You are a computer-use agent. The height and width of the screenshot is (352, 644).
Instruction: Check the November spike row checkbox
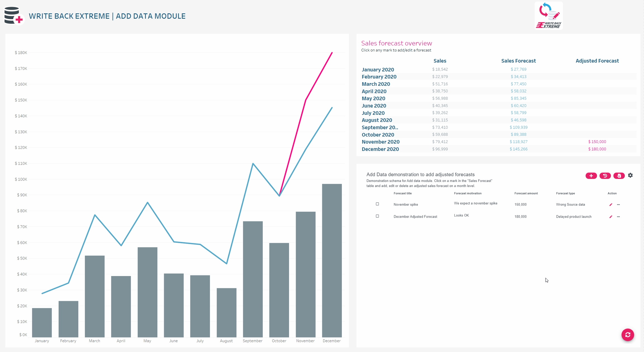coord(377,204)
